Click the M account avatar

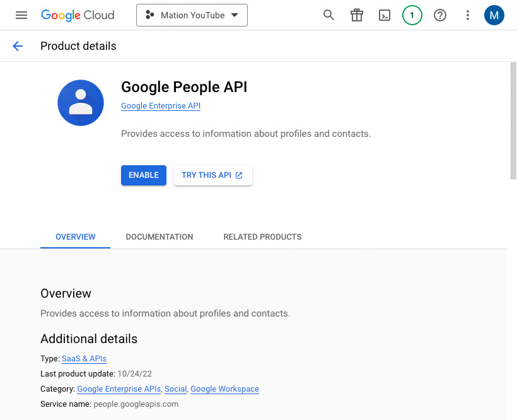pyautogui.click(x=494, y=15)
